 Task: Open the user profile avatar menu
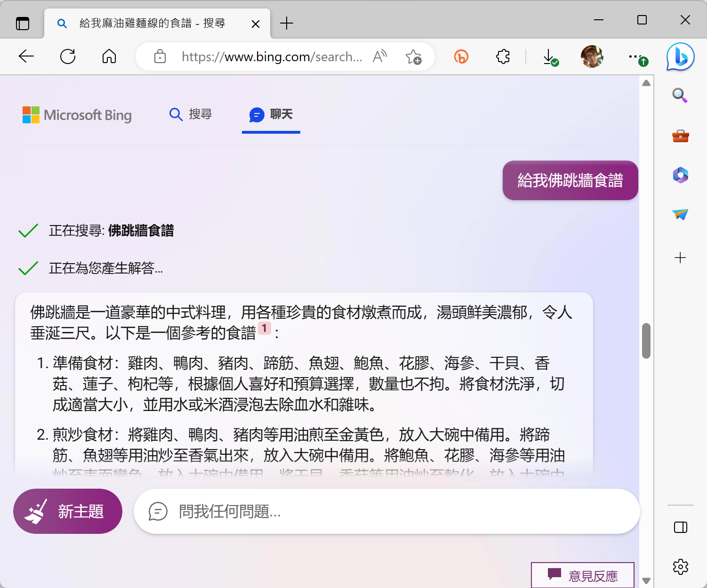click(x=592, y=57)
